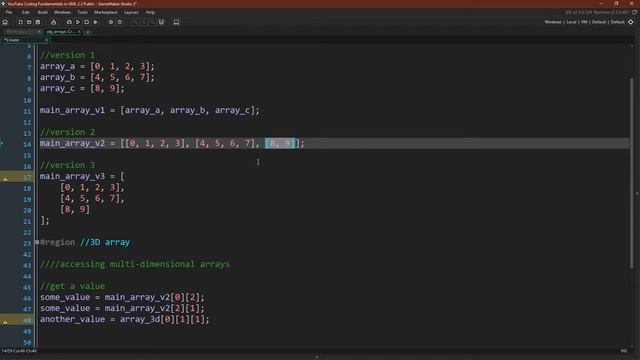Close the Workspace 1 tab

click(x=39, y=32)
